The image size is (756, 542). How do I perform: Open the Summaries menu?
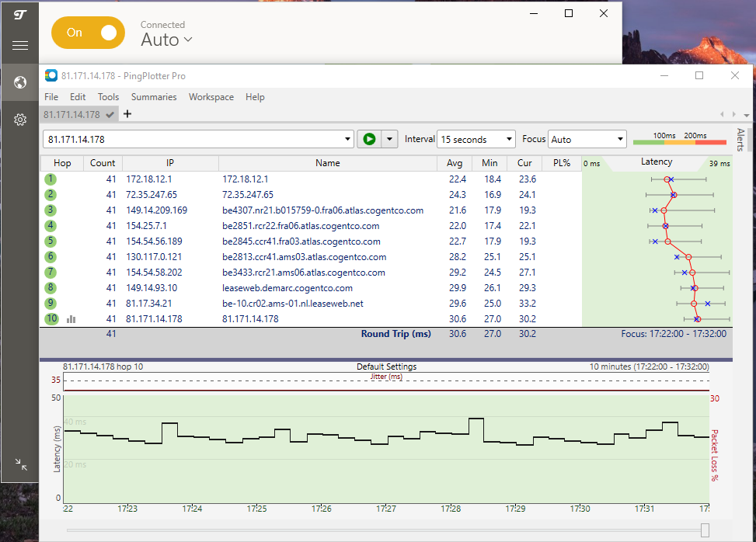153,96
